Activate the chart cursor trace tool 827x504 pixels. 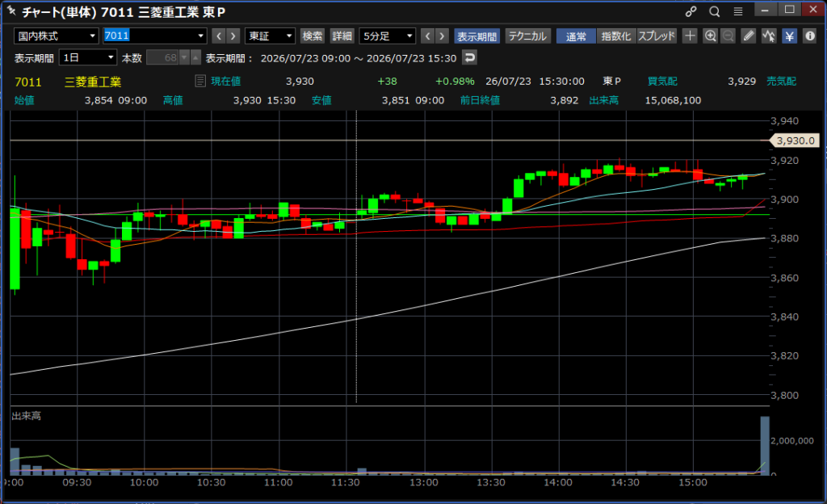click(x=769, y=36)
